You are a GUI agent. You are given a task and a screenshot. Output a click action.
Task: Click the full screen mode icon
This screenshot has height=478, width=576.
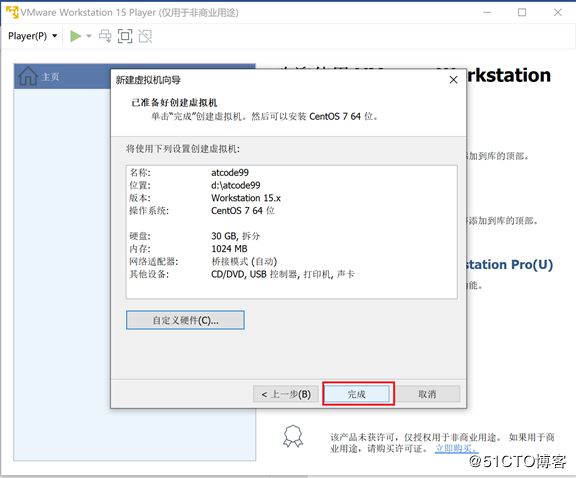(125, 36)
